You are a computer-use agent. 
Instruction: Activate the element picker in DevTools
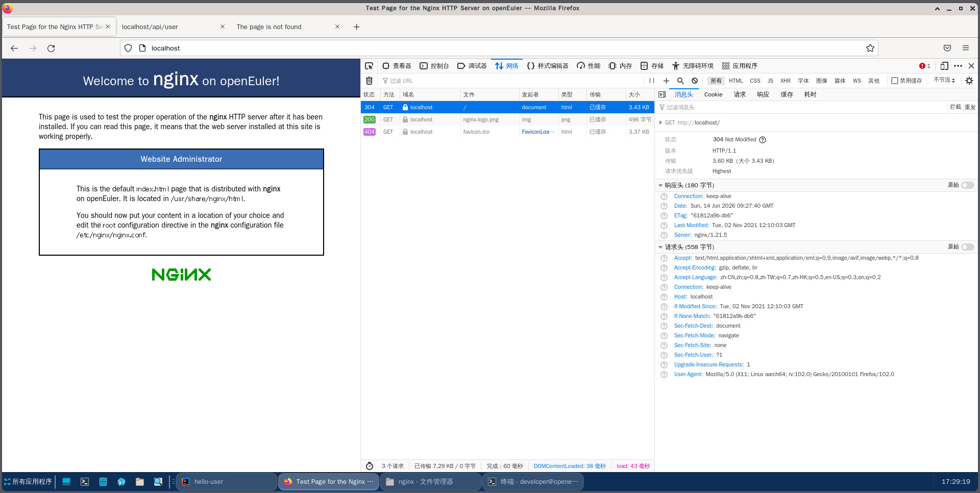(369, 66)
